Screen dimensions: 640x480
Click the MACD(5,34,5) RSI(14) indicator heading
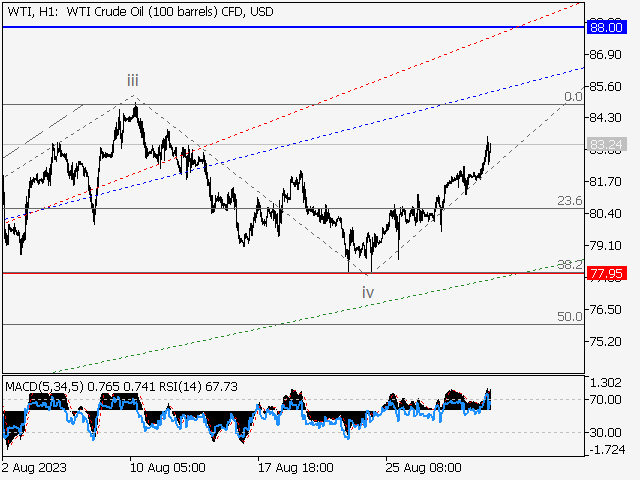coord(121,387)
